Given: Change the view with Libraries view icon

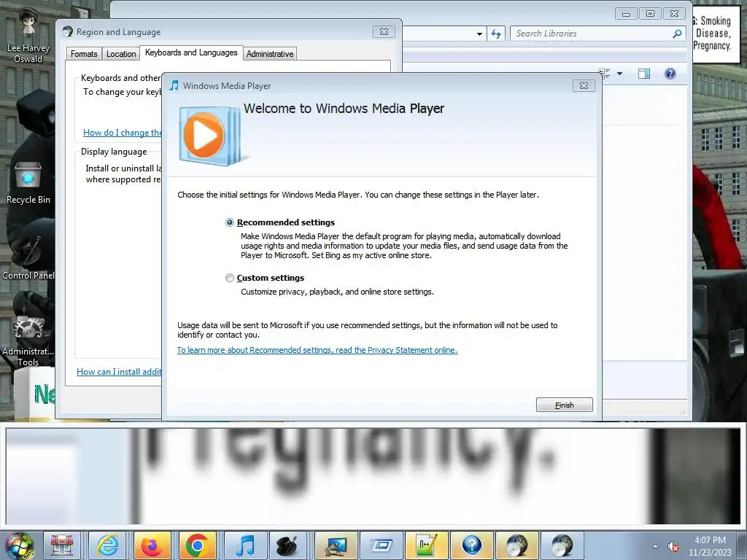Looking at the screenshot, I should 605,74.
